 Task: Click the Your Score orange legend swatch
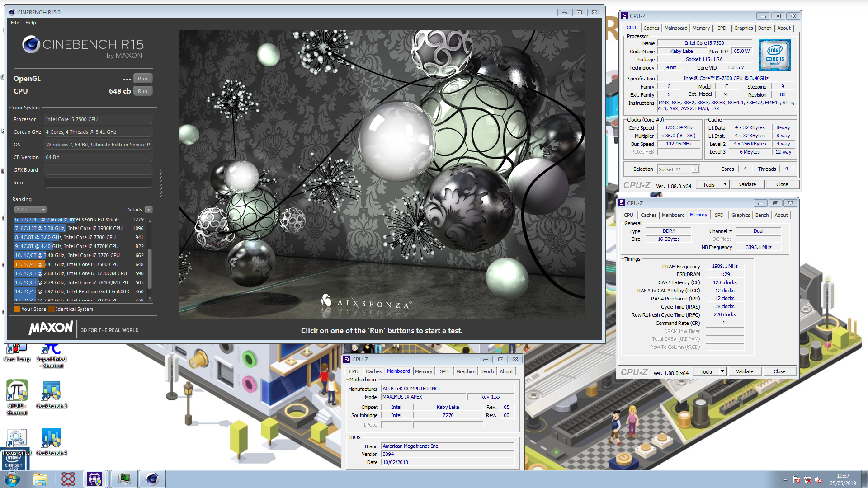(x=17, y=309)
